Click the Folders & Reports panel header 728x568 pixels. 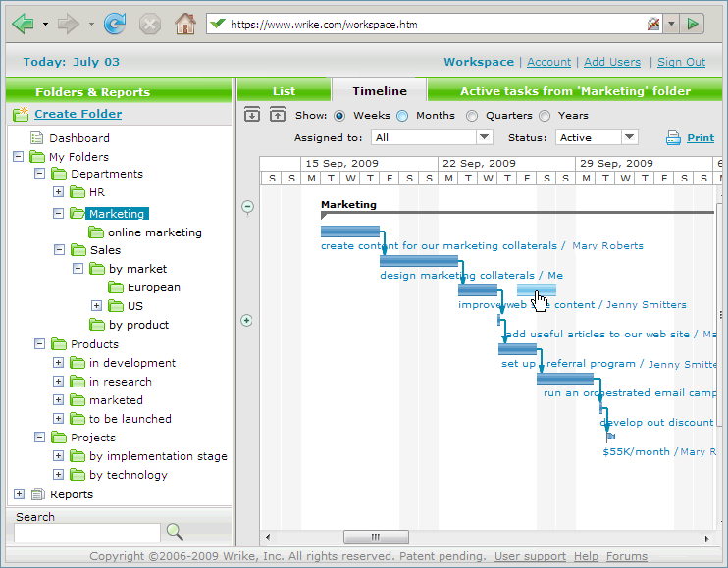(119, 91)
